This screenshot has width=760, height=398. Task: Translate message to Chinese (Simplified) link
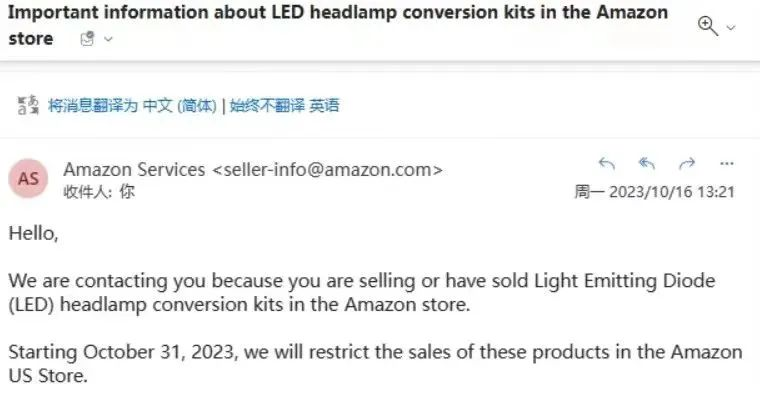pos(132,105)
